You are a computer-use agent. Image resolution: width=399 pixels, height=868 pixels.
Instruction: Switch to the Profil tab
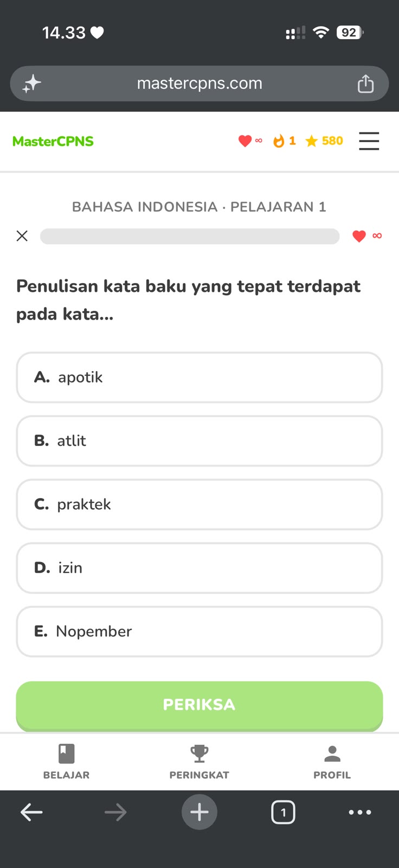tap(332, 762)
